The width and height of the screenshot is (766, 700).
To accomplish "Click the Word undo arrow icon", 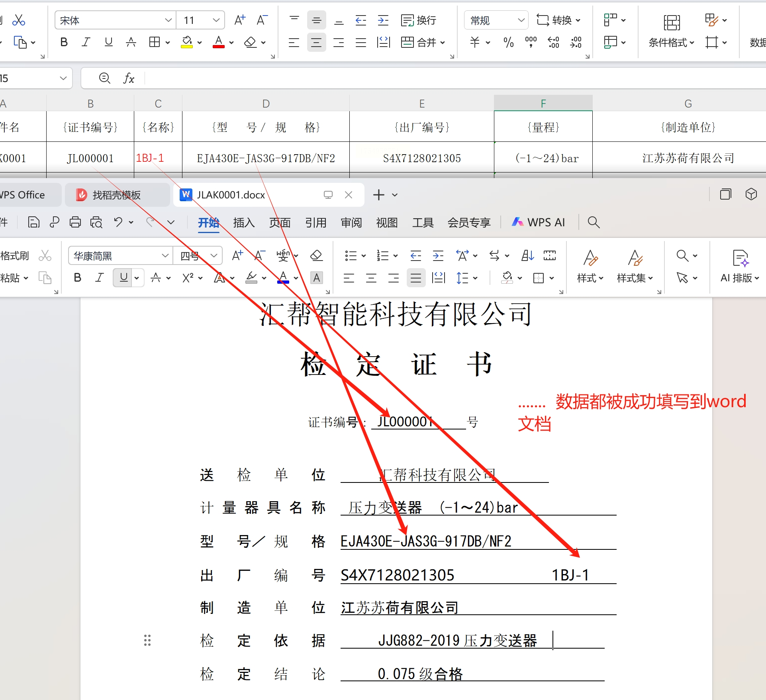I will (118, 222).
